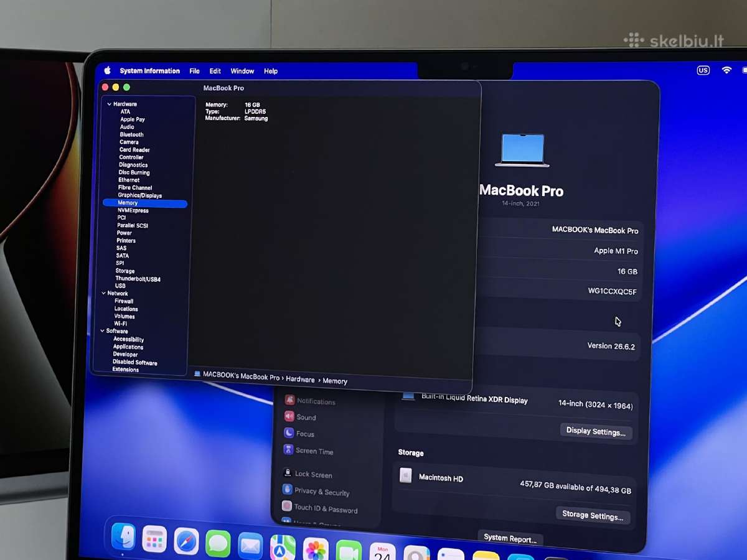Screen dimensions: 747x560
Task: Open the Apple menu
Action: pos(107,70)
